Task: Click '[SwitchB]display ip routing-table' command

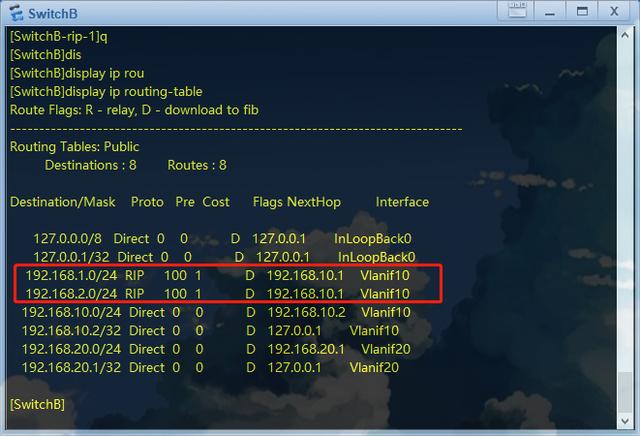Action: tap(106, 92)
